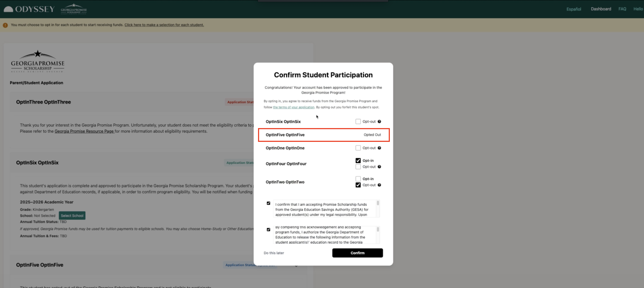Check Opt-out for OptInSix OptInSix
This screenshot has width=644, height=288.
[x=358, y=122]
